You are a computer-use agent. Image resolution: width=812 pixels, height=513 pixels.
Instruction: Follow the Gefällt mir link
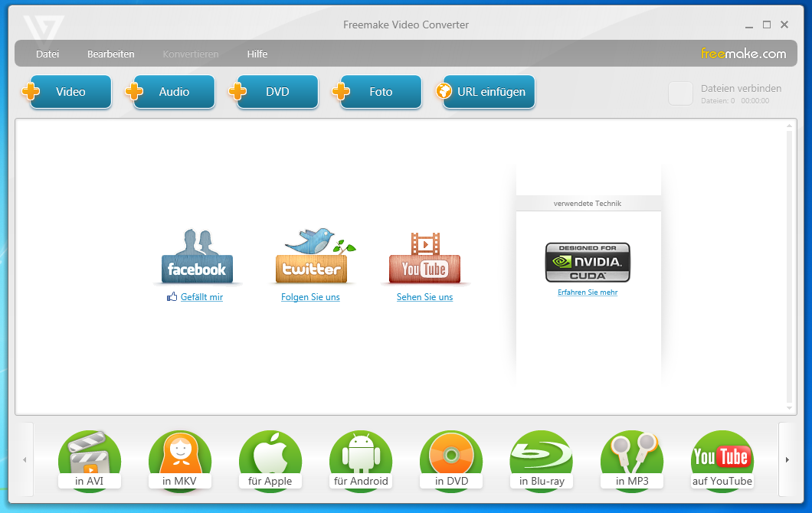point(202,297)
